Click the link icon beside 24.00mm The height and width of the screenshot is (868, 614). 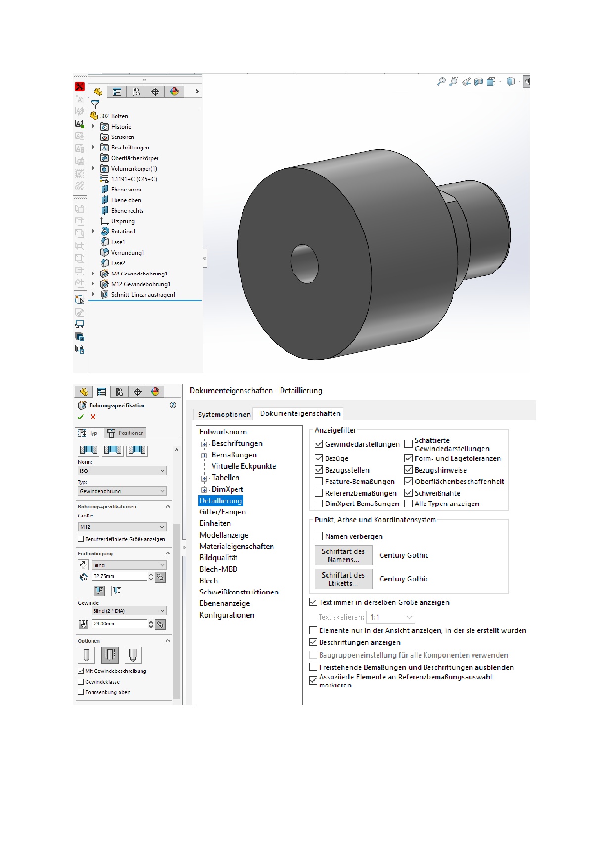160,624
